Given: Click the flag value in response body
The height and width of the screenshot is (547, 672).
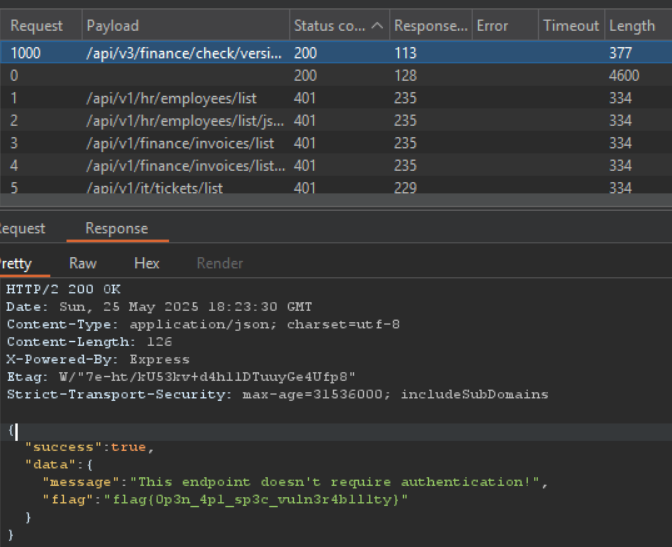Looking at the screenshot, I should (255, 500).
